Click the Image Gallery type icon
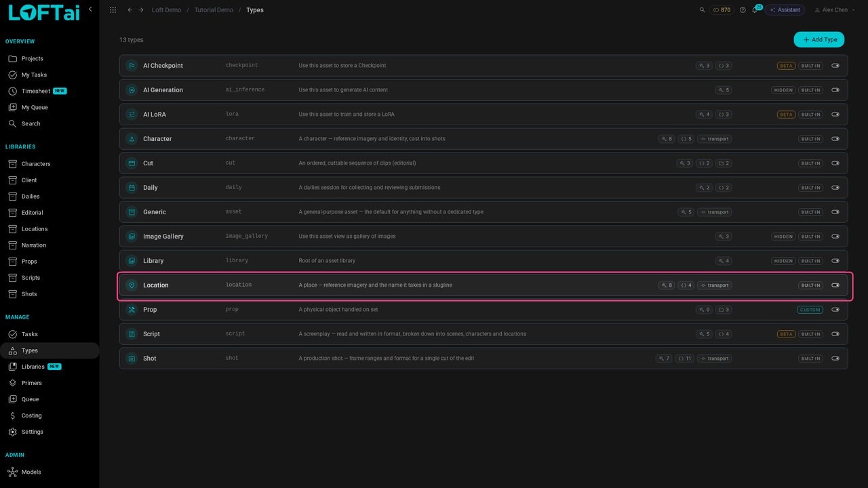The width and height of the screenshot is (868, 488). [132, 237]
